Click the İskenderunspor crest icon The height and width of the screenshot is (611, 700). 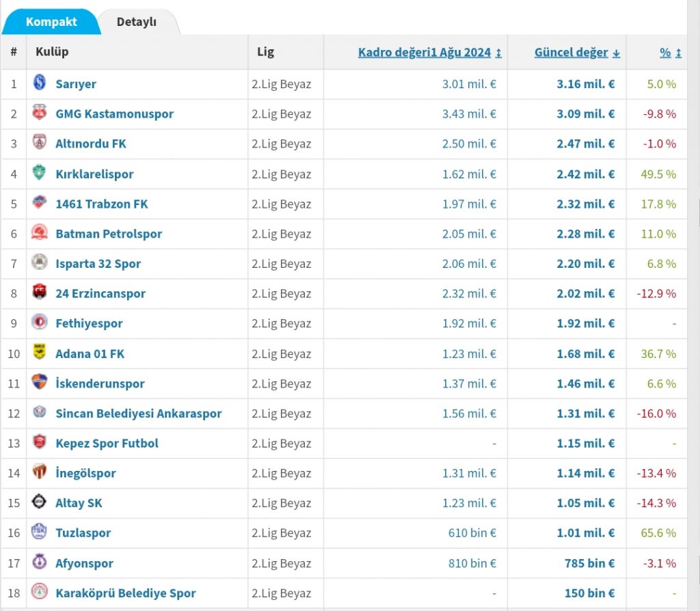[x=40, y=382]
